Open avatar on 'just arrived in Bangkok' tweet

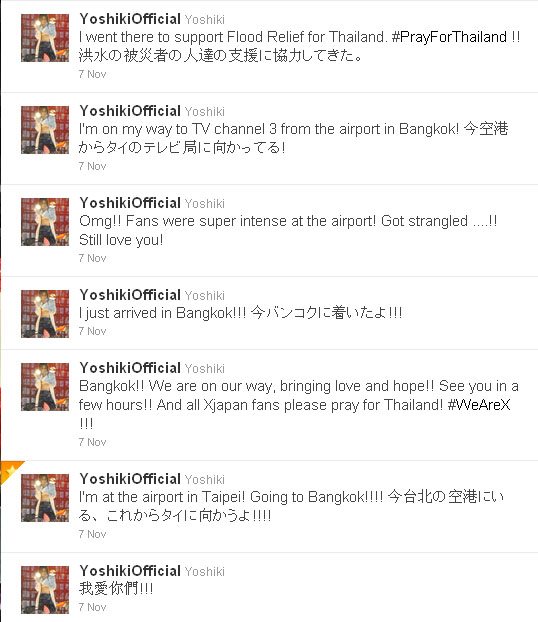[x=45, y=314]
